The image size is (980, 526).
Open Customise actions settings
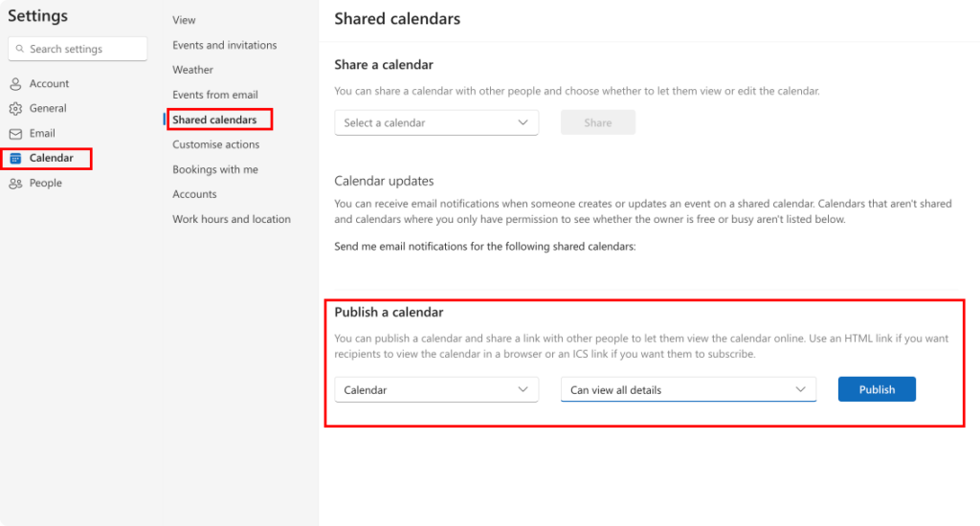(215, 144)
